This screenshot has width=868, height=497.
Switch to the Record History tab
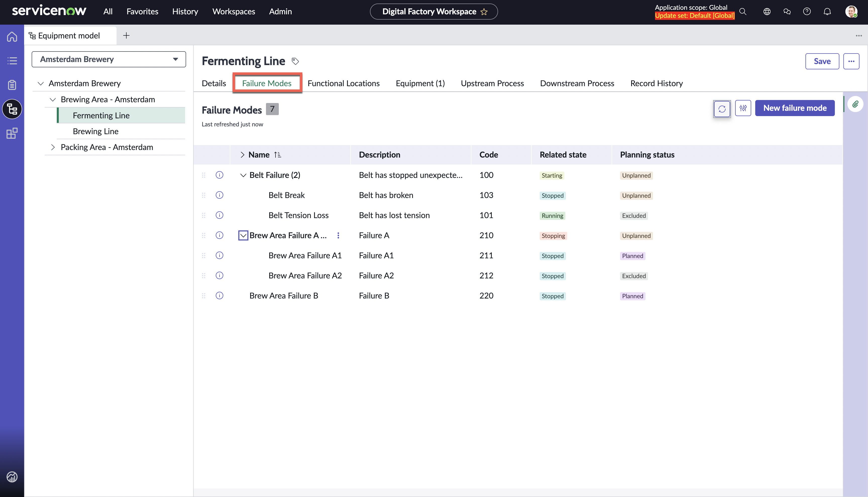pos(657,83)
